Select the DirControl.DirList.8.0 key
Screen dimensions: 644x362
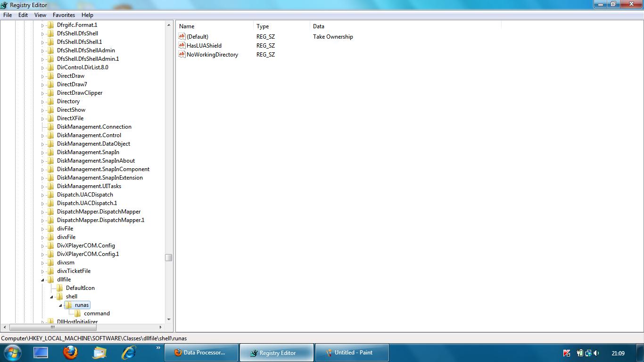click(83, 67)
